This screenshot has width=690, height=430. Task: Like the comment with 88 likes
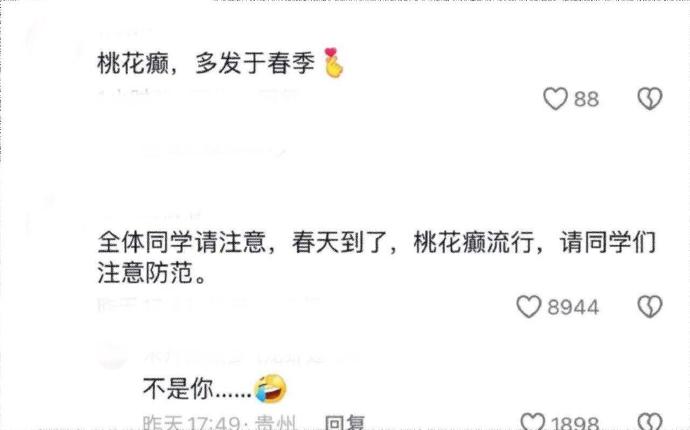click(555, 98)
